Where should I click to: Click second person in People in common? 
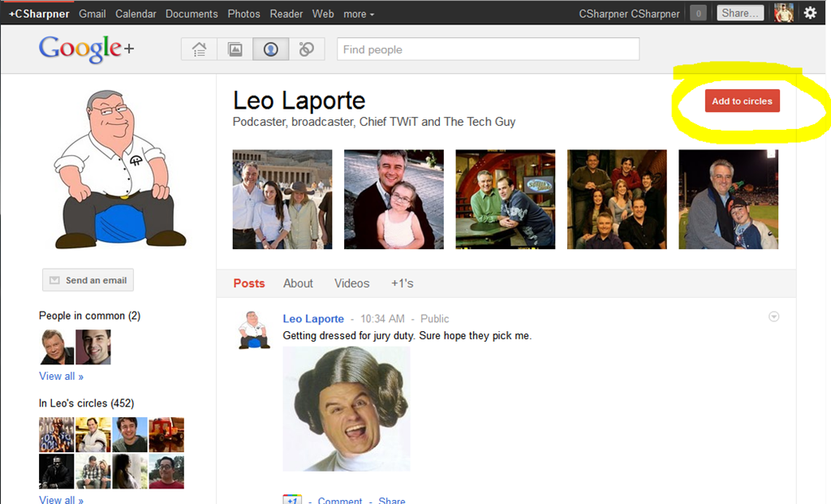pos(93,347)
